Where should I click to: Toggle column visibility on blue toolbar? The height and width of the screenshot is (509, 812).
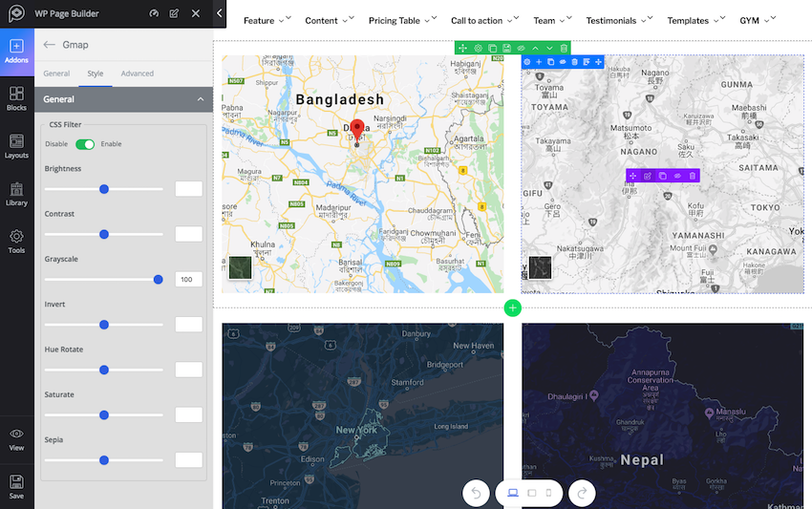click(x=563, y=62)
